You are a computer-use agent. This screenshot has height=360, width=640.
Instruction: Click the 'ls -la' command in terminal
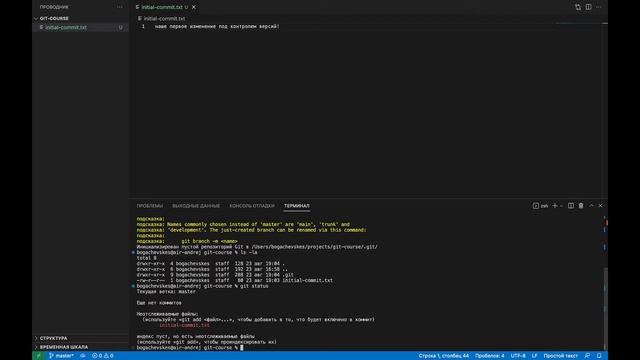[249, 252]
